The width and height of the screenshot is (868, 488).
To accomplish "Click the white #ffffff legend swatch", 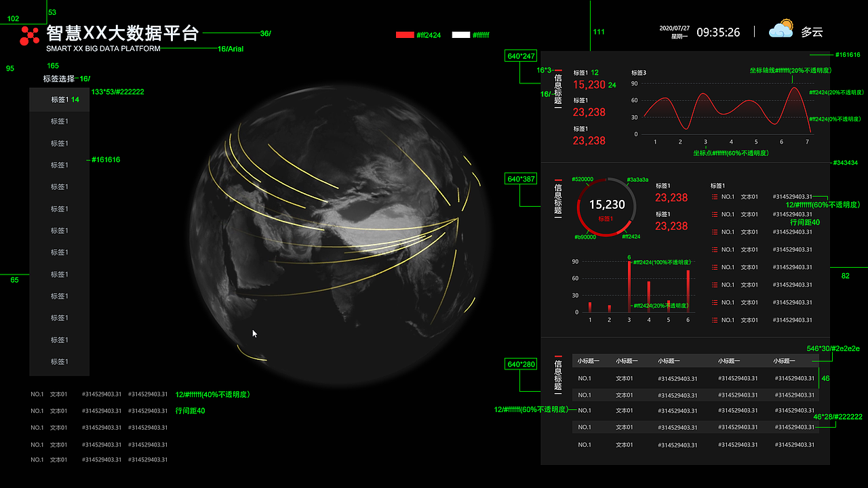I will [x=461, y=35].
